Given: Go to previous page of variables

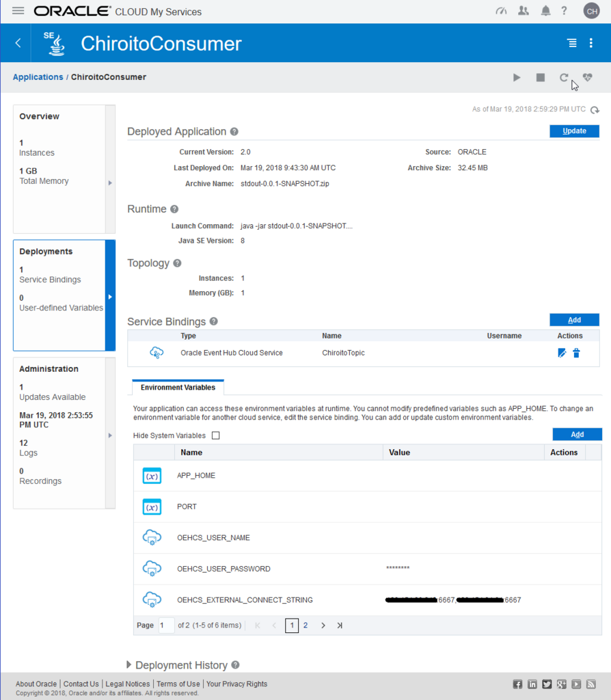Looking at the screenshot, I should click(x=274, y=625).
